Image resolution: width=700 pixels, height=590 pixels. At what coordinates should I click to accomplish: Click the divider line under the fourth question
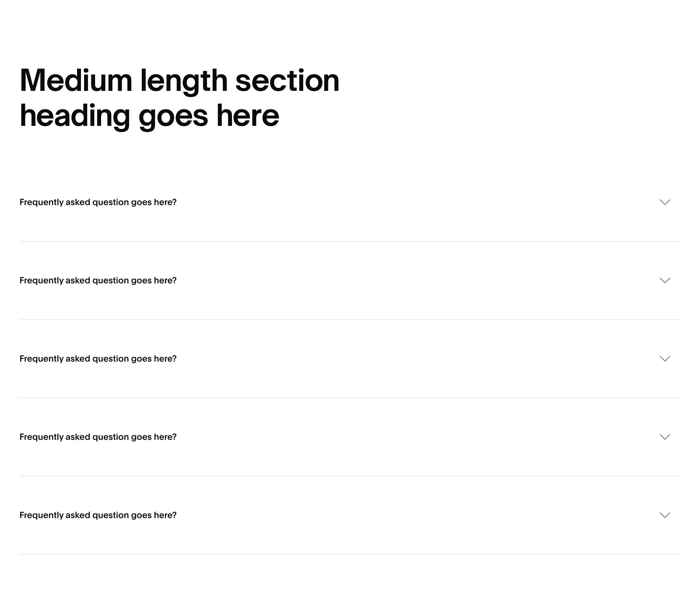350,476
